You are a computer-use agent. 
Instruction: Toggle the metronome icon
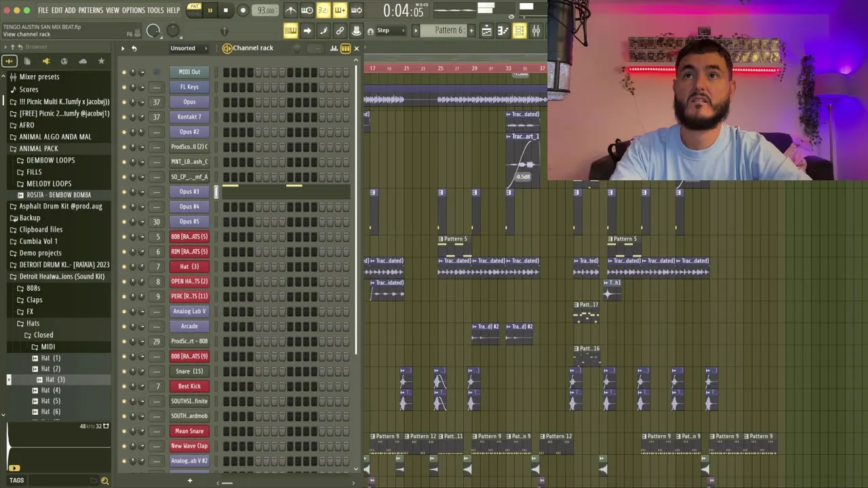tap(290, 10)
